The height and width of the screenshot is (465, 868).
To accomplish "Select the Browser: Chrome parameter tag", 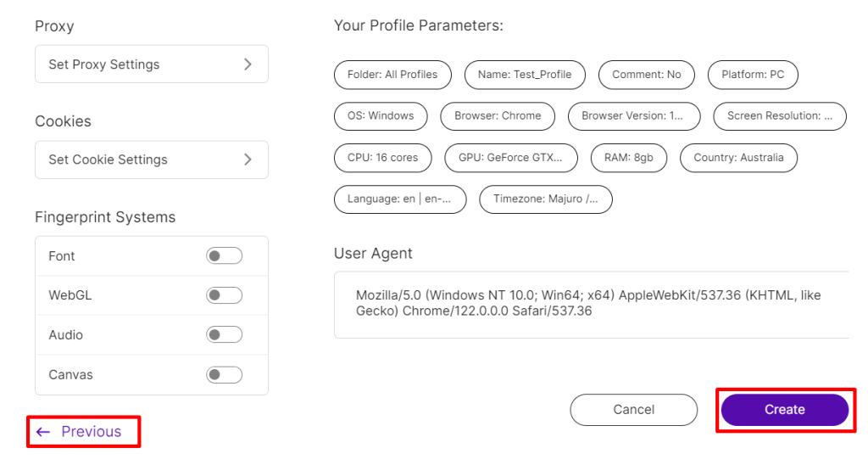I will (x=498, y=116).
